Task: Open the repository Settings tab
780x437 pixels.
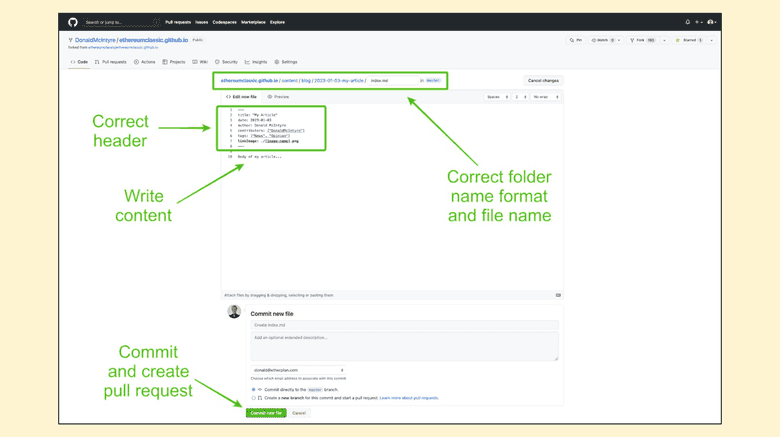Action: (x=285, y=62)
